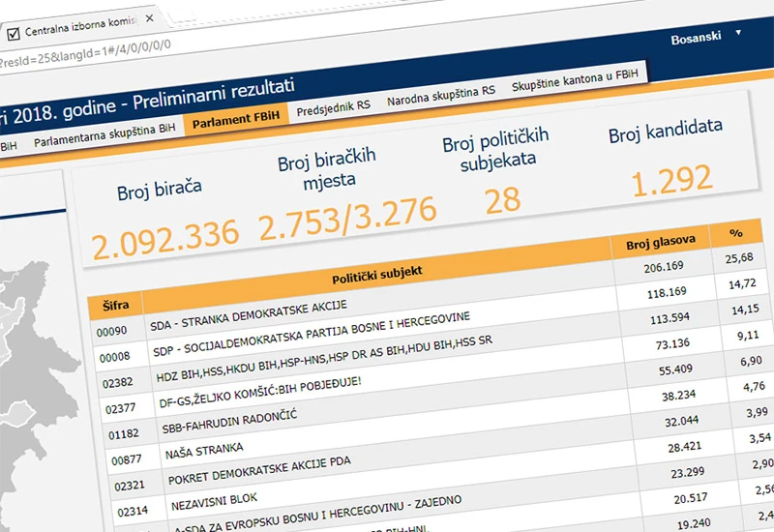
Task: Click percentage value 25,68
Action: point(739,258)
